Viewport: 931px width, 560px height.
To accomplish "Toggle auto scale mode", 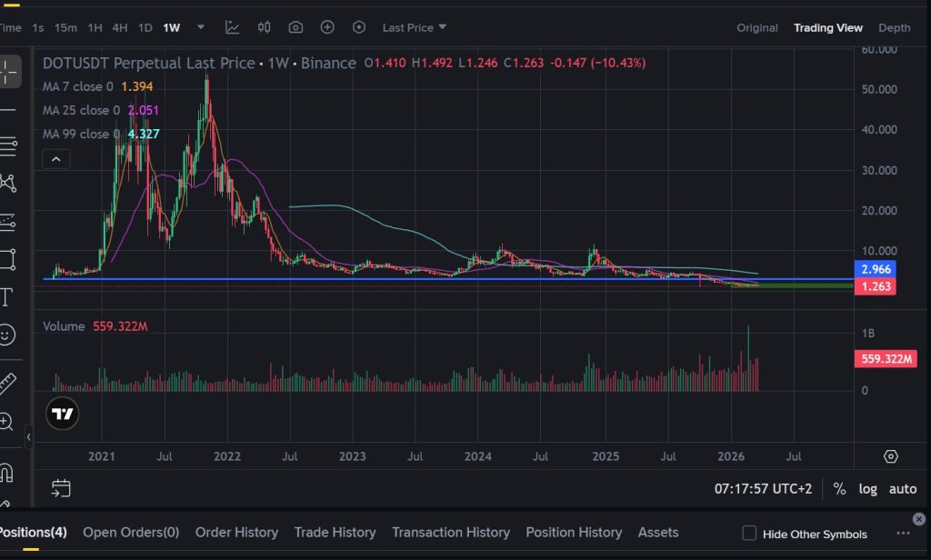I will point(902,489).
